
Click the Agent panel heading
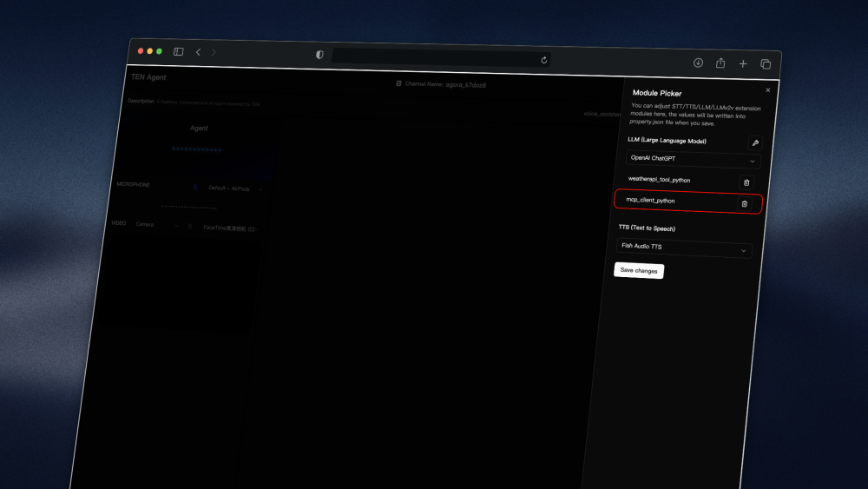pyautogui.click(x=199, y=128)
